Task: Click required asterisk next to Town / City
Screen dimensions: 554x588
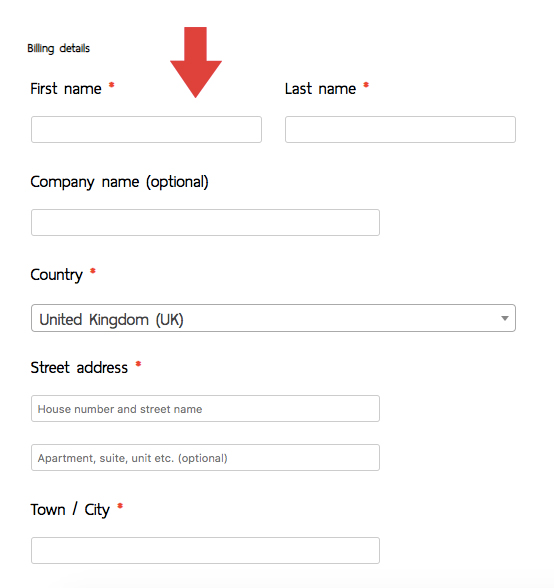Action: pyautogui.click(x=120, y=506)
